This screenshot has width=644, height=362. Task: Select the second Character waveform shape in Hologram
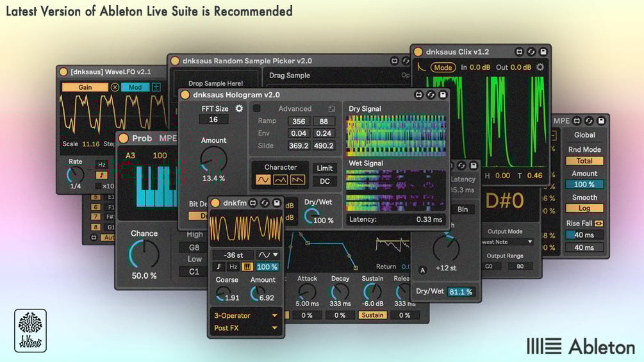[281, 180]
